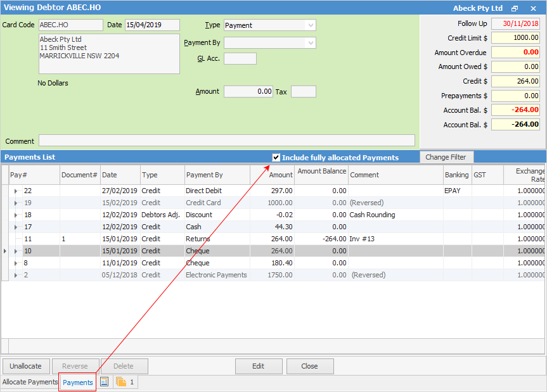Open the Type dropdown showing Payment
547x392 pixels.
(x=310, y=25)
